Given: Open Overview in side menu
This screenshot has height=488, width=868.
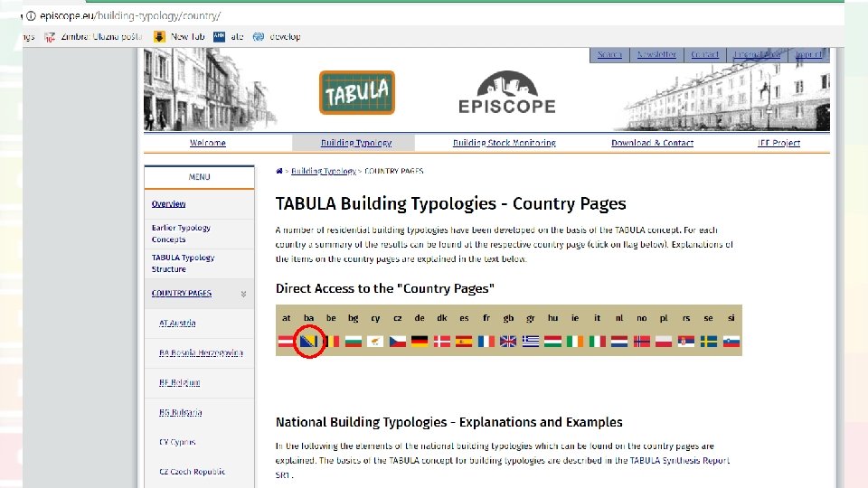Looking at the screenshot, I should [168, 203].
